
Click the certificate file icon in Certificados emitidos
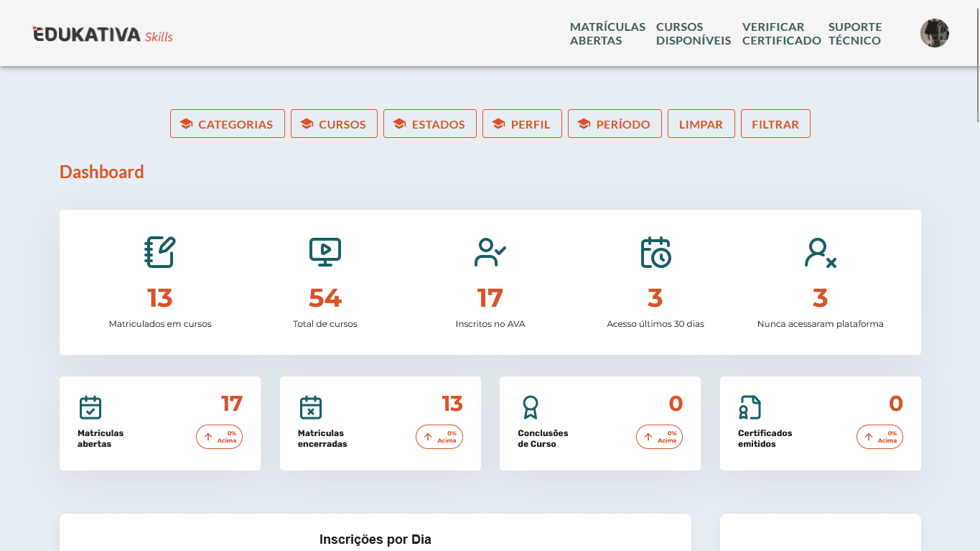point(750,407)
